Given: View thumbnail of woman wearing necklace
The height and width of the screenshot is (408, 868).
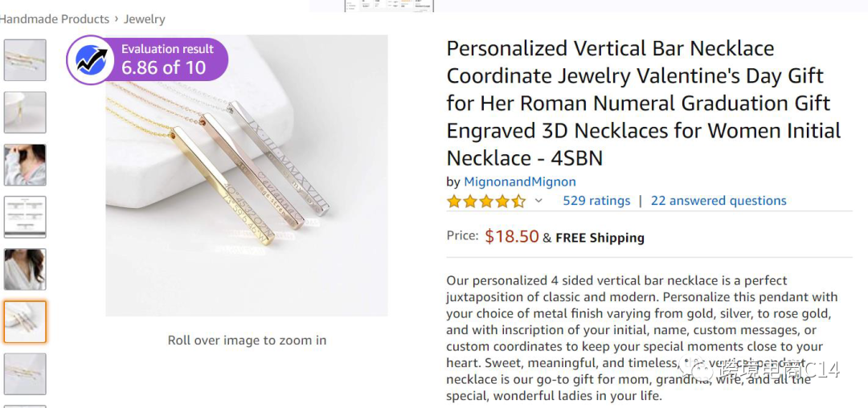Looking at the screenshot, I should (x=25, y=165).
